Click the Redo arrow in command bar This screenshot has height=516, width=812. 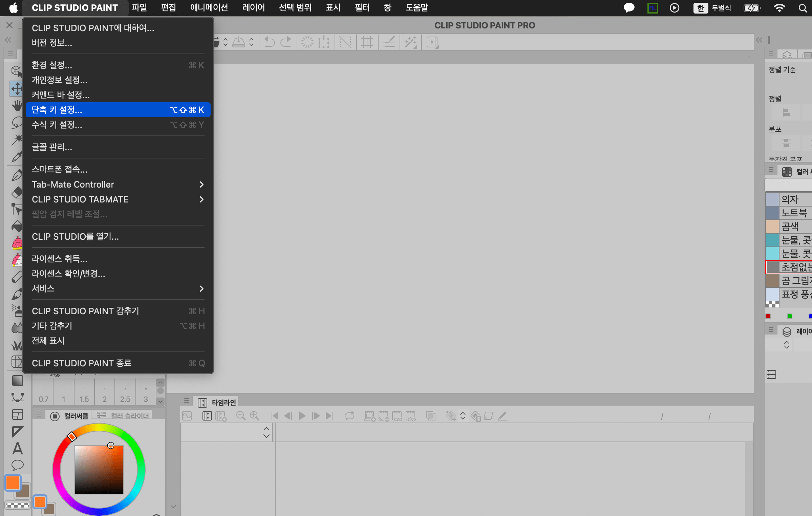[x=286, y=42]
